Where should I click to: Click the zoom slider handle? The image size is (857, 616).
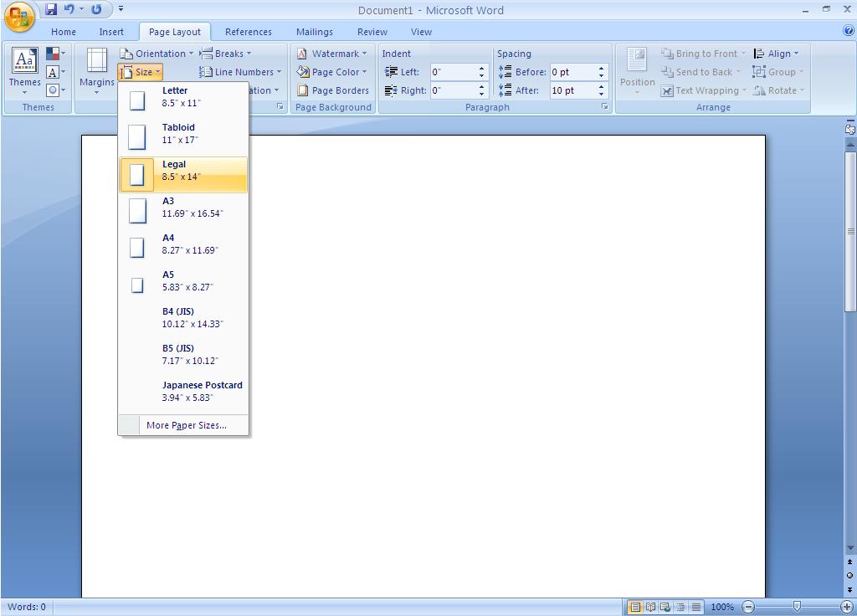(797, 606)
